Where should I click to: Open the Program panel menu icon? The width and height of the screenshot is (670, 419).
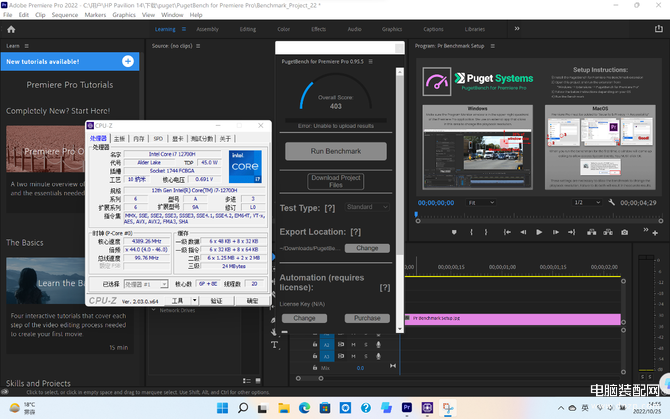pos(493,46)
